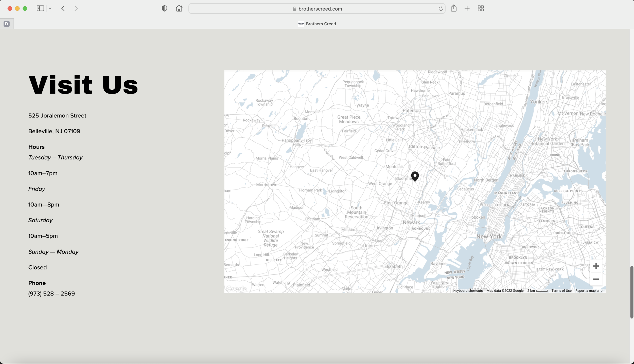
Task: Open the sidebar options dropdown chevron
Action: (50, 9)
